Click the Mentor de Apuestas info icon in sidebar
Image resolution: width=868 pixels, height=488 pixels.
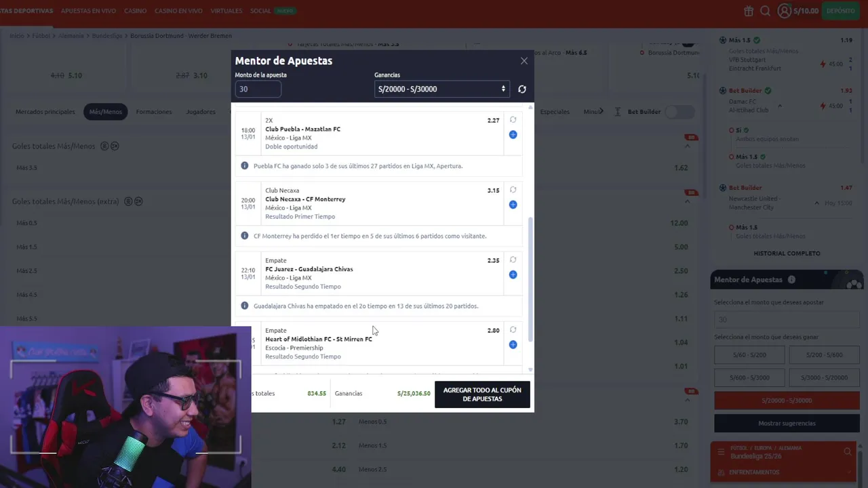point(791,279)
